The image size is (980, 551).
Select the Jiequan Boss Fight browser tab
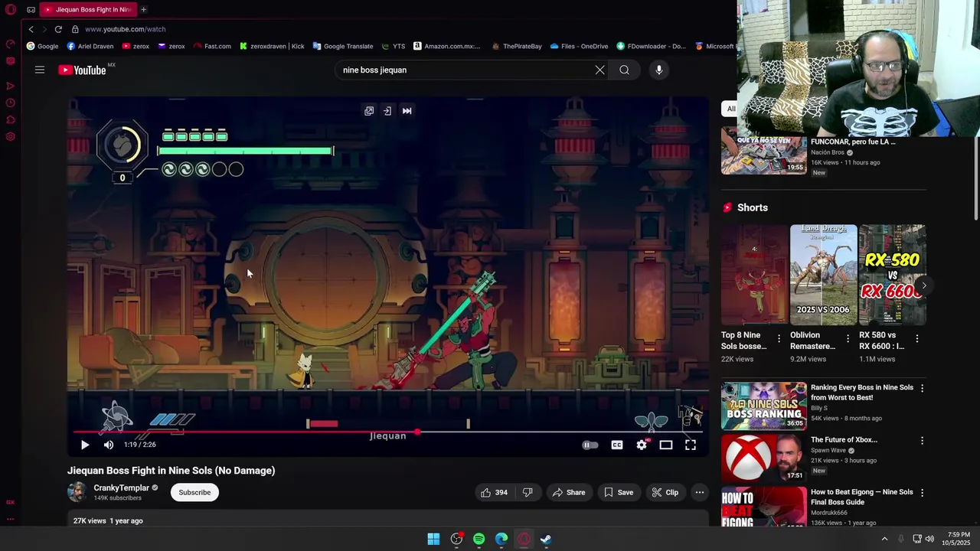(87, 10)
